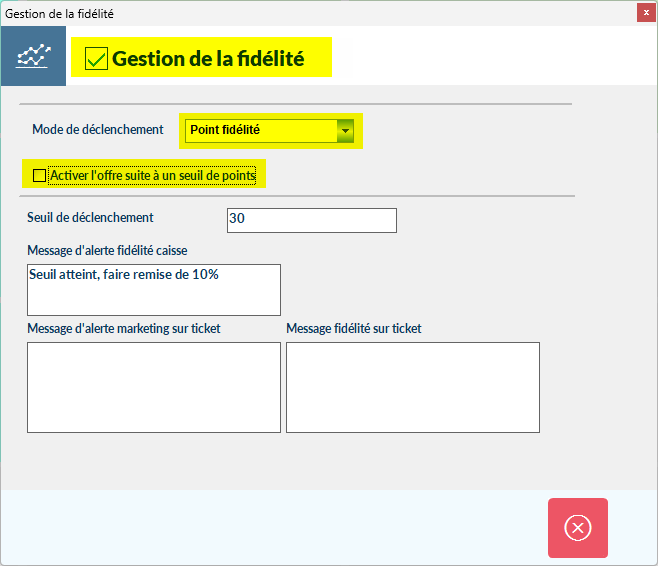Click the Seuil de déclenchement field showing 30
658x566 pixels.
[x=312, y=220]
